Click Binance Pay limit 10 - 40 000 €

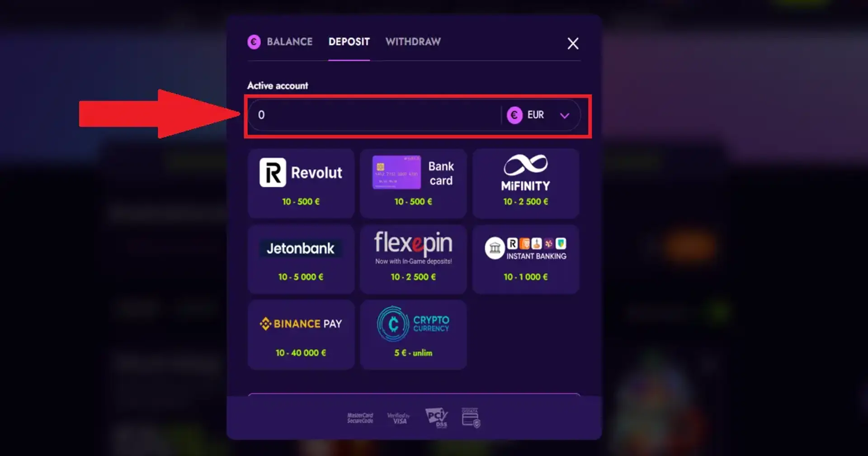pyautogui.click(x=301, y=352)
